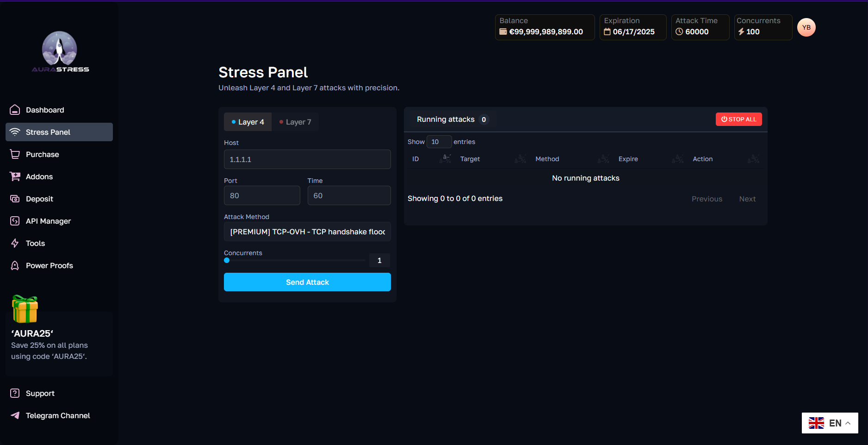Click 'Showing 0 to 0 of 0 entries'

point(455,198)
